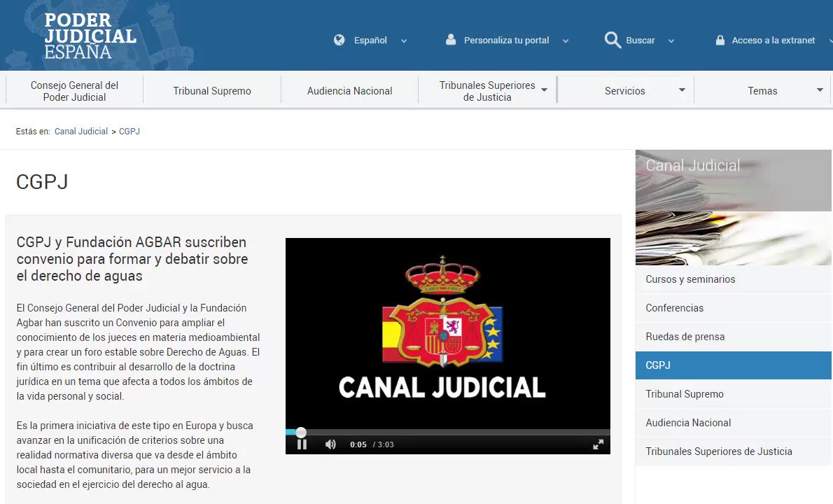The height and width of the screenshot is (504, 833).
Task: Open Audiencia Nacional top navigation item
Action: click(x=349, y=91)
